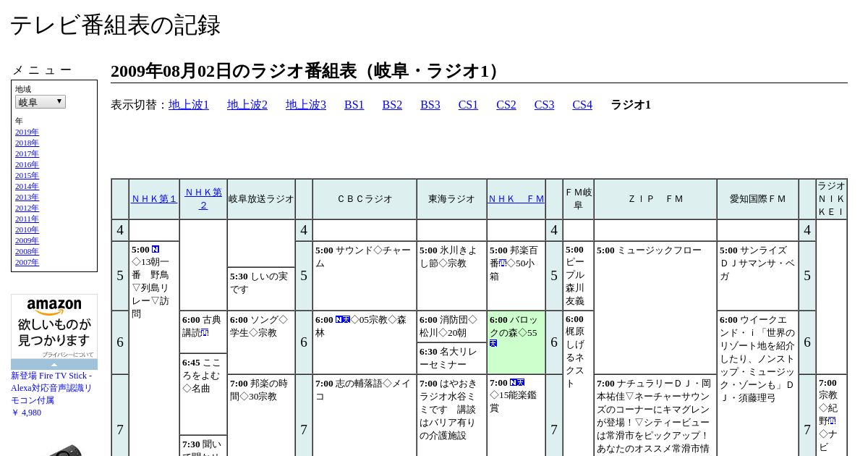The width and height of the screenshot is (868, 456).
Task: Open the 2013年 year link
Action: [x=27, y=197]
